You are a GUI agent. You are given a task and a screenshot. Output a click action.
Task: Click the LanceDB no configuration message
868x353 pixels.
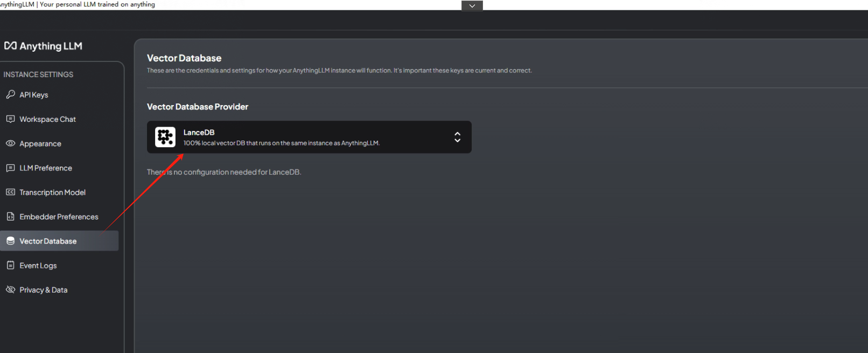coord(224,172)
